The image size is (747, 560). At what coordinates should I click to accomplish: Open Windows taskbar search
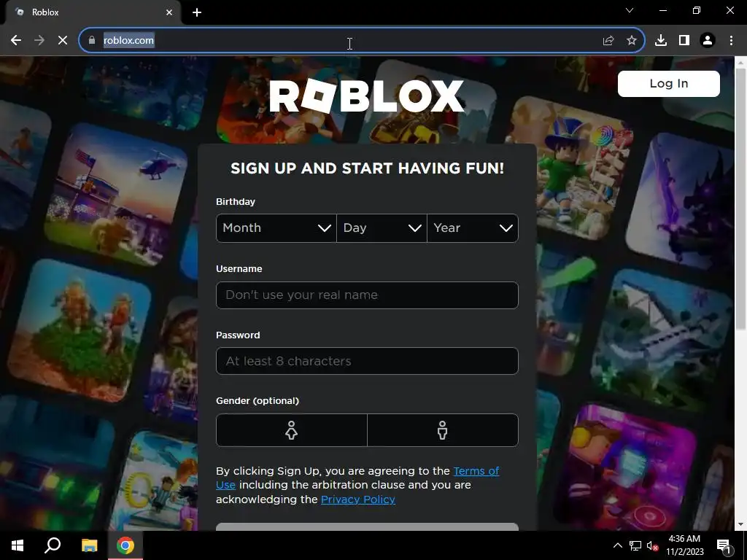[53, 545]
